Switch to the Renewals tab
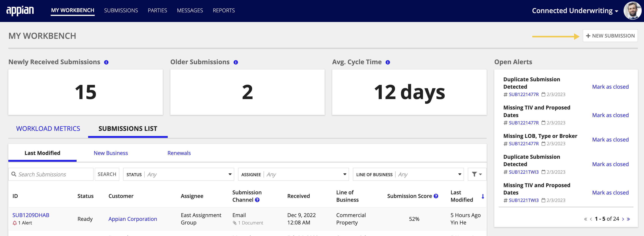The width and height of the screenshot is (644, 236). [x=179, y=153]
